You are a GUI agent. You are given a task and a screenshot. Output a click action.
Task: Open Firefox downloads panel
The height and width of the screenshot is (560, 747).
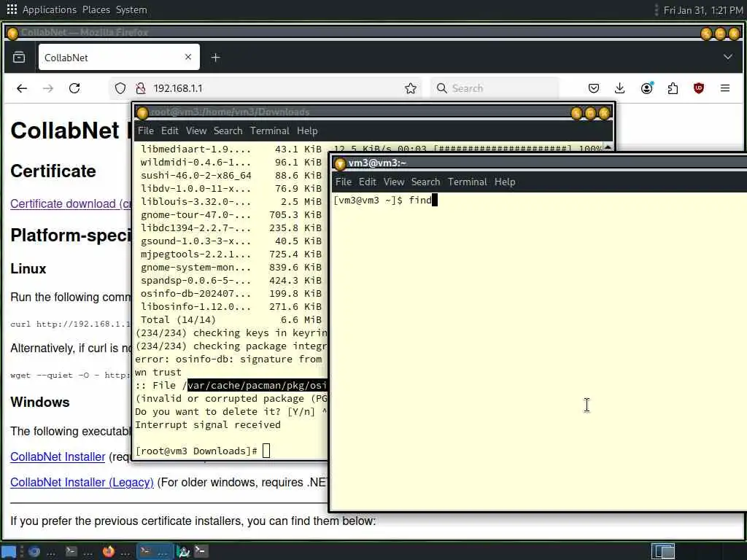(620, 88)
